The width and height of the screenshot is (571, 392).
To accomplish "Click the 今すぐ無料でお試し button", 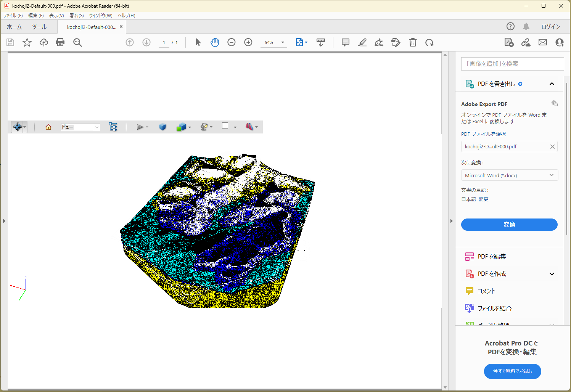I will tap(512, 371).
